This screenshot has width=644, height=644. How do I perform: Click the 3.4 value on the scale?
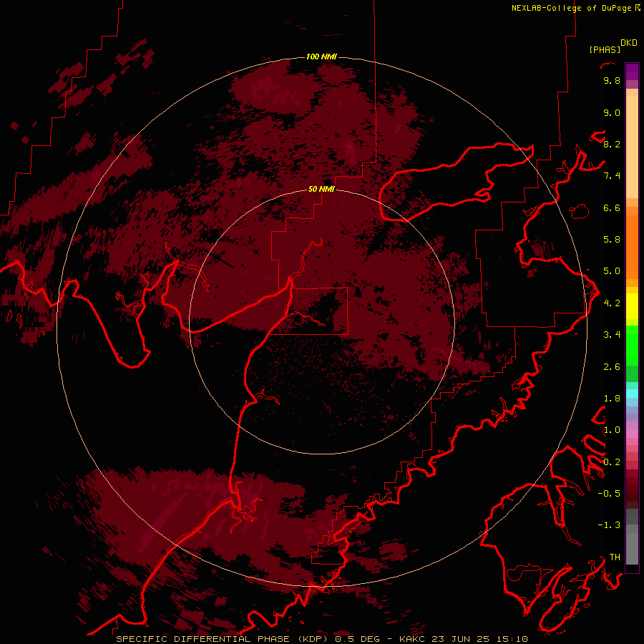(612, 335)
